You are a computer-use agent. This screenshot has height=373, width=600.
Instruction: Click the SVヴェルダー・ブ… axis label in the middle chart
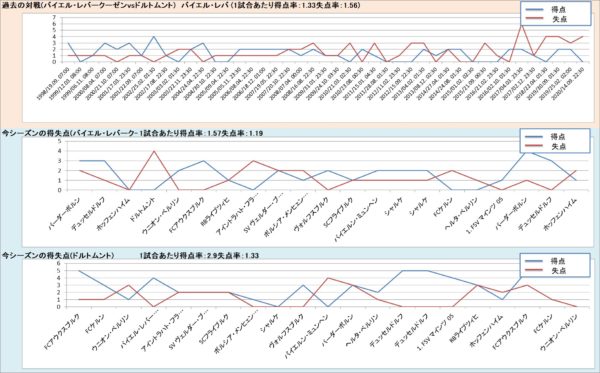point(263,213)
